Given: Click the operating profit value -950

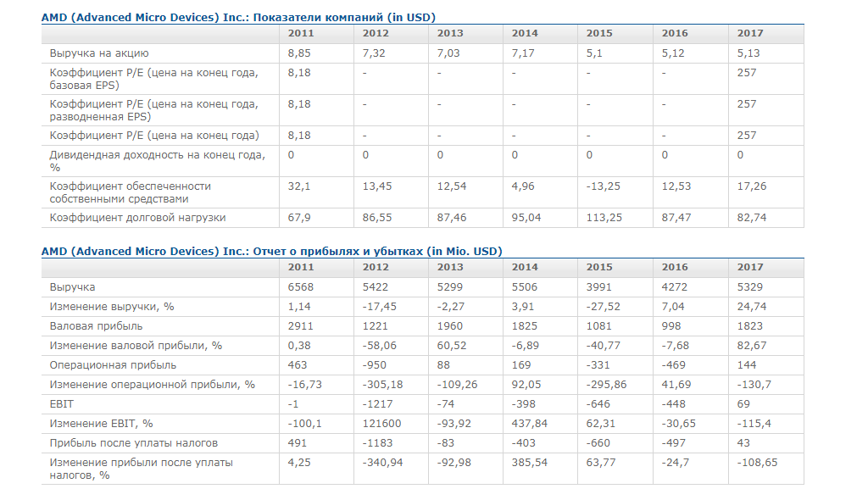Looking at the screenshot, I should 374,365.
